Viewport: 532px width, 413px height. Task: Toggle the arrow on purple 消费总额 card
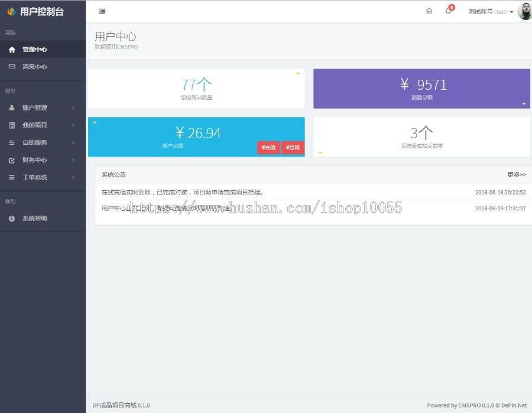click(524, 104)
